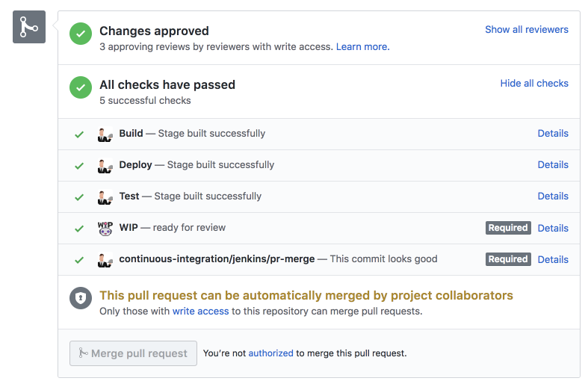Open Details for jenkins pr-merge check
The width and height of the screenshot is (588, 384).
[553, 259]
